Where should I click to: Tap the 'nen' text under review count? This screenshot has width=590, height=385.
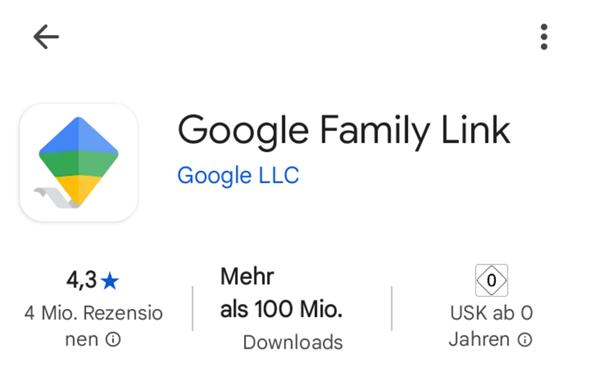(82, 340)
